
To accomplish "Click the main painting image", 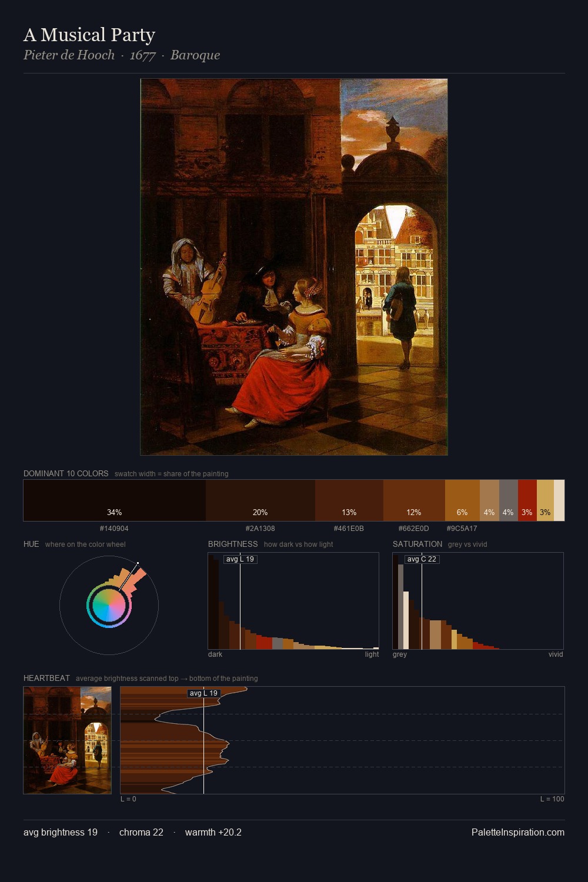I will tap(294, 267).
